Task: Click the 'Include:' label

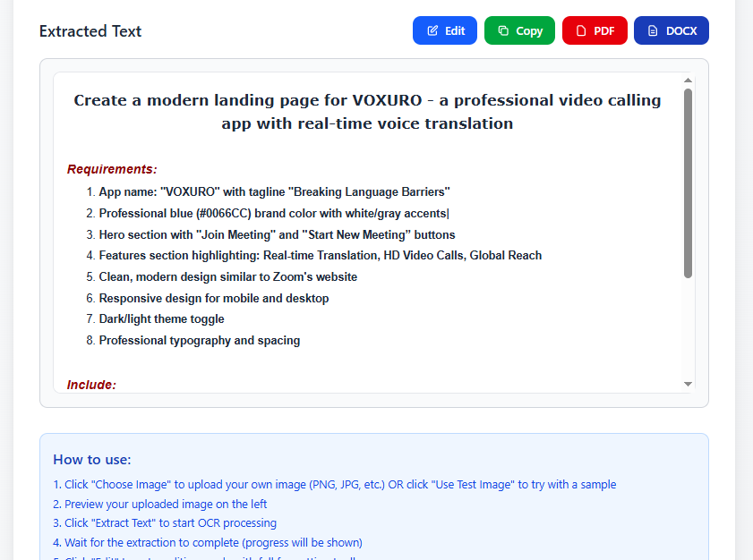Action: (91, 385)
